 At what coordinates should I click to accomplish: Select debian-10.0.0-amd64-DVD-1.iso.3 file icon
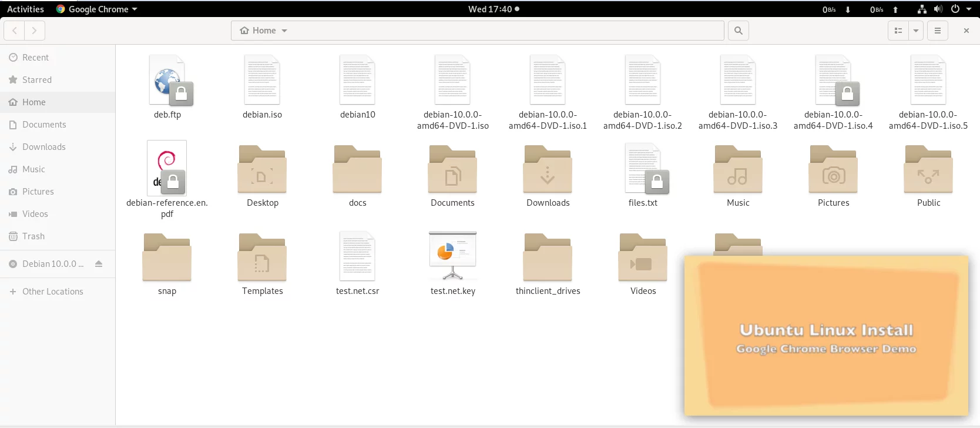coord(738,80)
